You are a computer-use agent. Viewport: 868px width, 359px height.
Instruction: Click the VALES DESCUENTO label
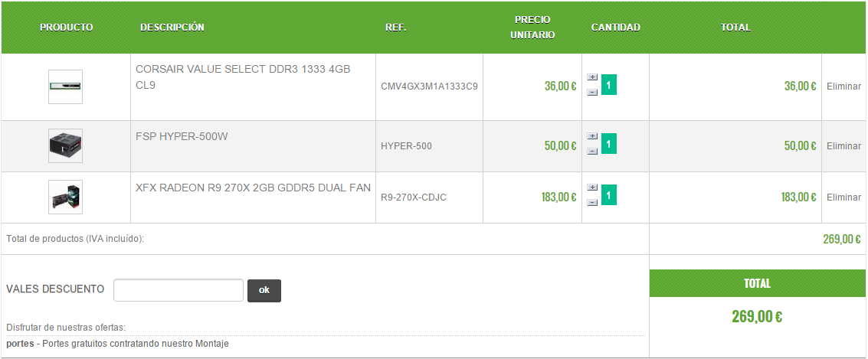[x=55, y=289]
